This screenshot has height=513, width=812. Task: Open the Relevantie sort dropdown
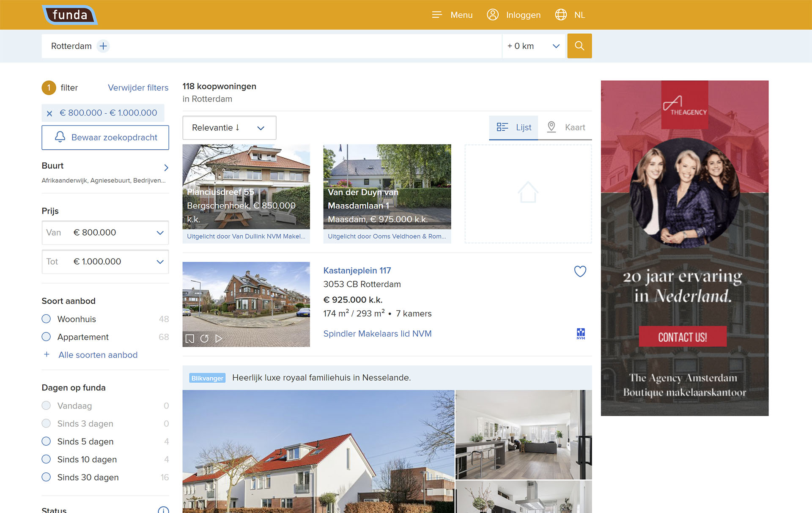coord(229,128)
